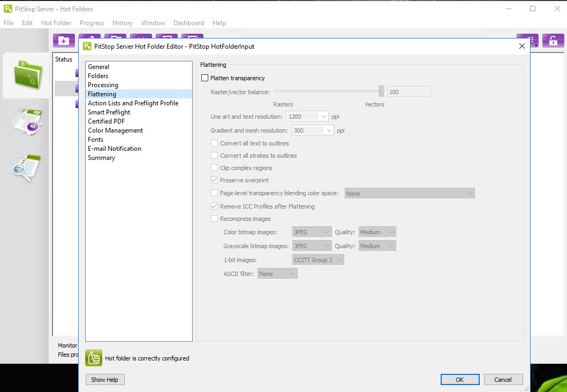Open 1-bit images CCITT Group 3 dropdown
The image size is (567, 392).
pyautogui.click(x=318, y=260)
